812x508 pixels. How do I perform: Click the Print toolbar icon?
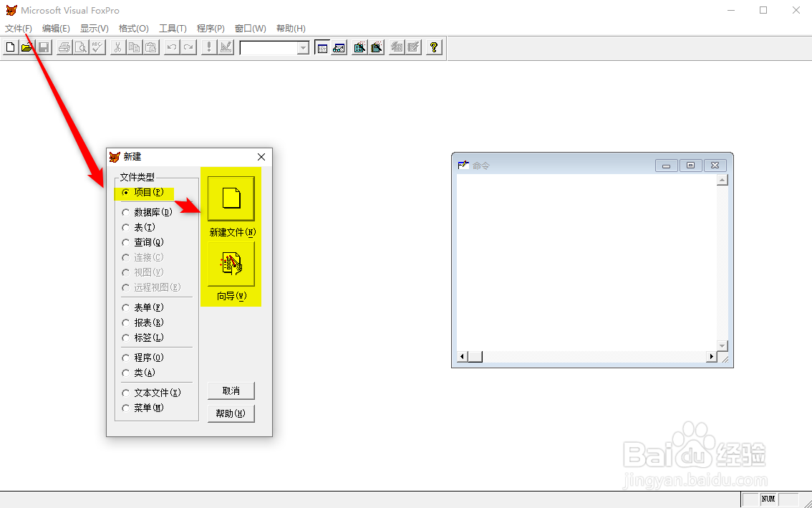point(64,48)
